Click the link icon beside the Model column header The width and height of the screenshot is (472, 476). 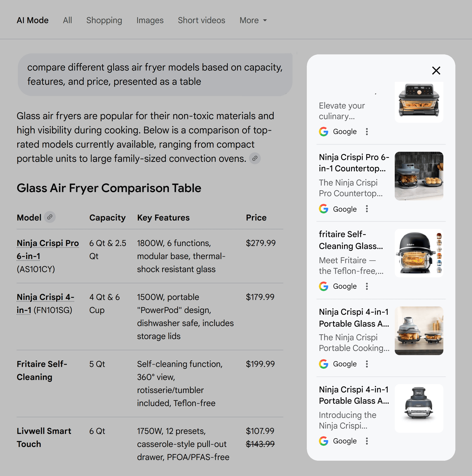50,217
